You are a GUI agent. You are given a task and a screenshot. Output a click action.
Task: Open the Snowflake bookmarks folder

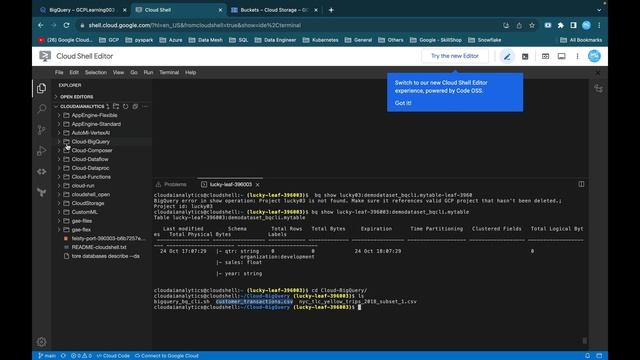point(484,40)
